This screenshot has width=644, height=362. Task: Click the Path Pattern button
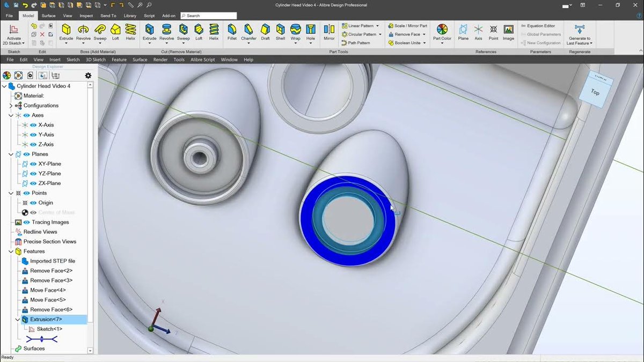(x=355, y=43)
